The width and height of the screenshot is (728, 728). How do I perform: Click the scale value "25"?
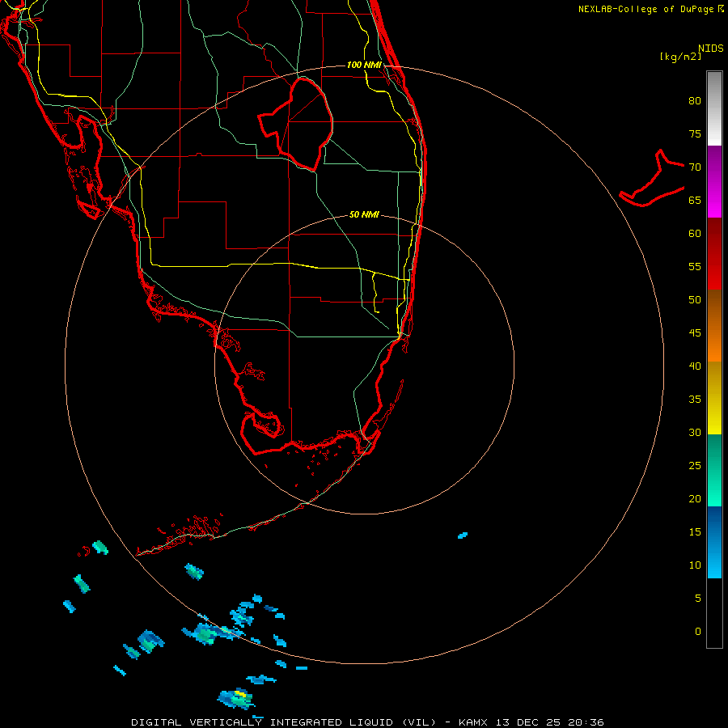click(x=695, y=466)
